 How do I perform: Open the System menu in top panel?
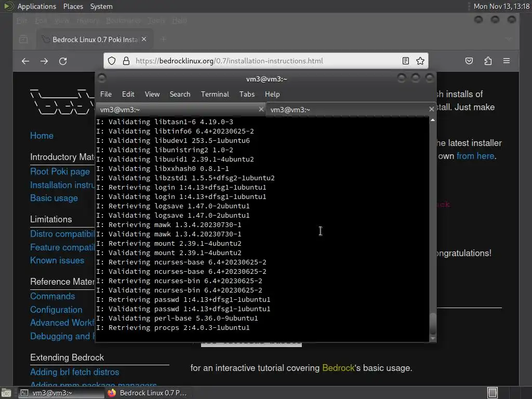tap(101, 6)
